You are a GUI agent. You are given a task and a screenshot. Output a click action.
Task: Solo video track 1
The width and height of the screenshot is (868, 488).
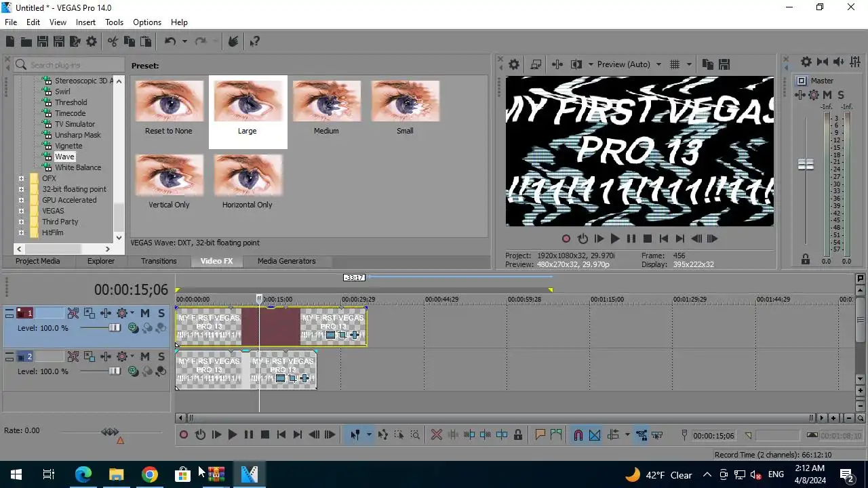161,313
